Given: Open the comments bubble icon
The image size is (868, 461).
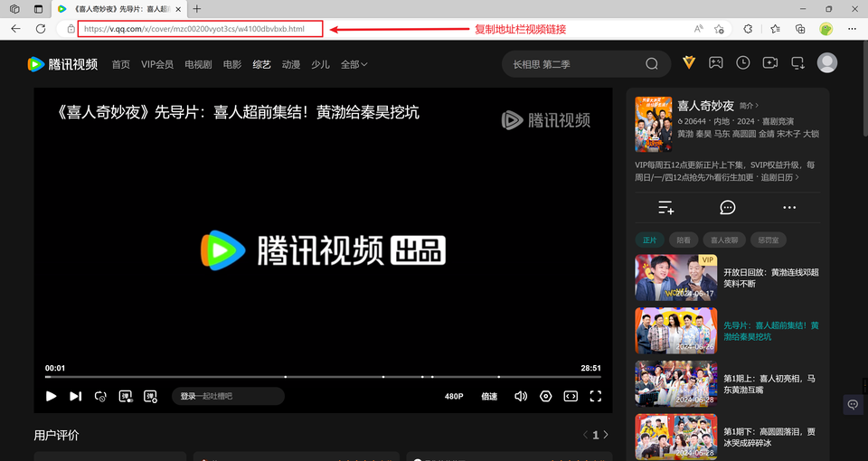Looking at the screenshot, I should [x=727, y=208].
